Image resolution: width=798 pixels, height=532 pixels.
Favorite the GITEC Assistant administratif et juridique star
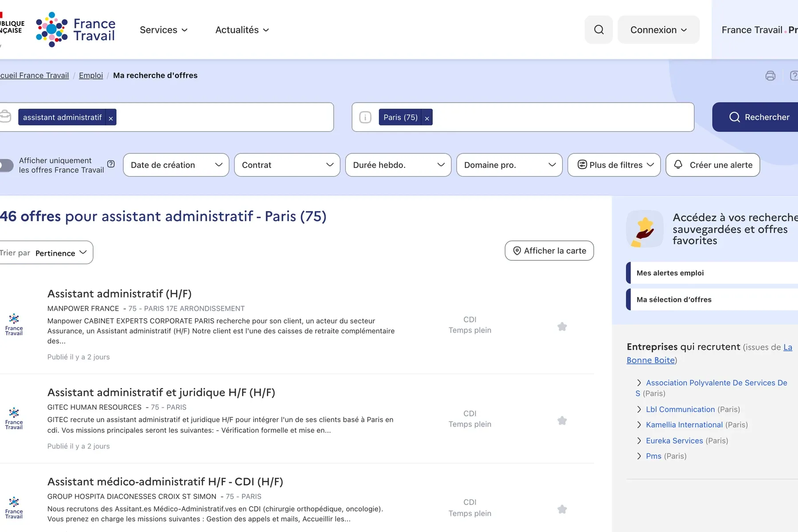(x=562, y=421)
